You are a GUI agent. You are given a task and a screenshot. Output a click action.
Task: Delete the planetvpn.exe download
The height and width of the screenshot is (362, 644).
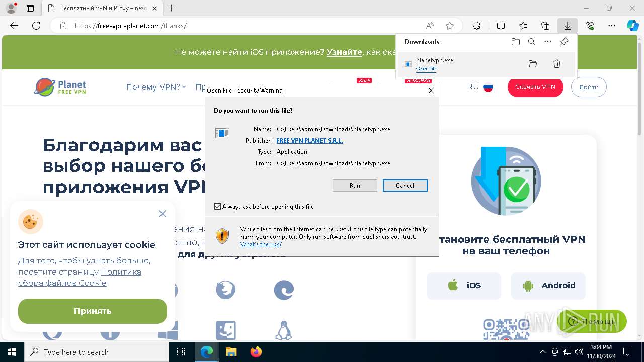coord(557,64)
